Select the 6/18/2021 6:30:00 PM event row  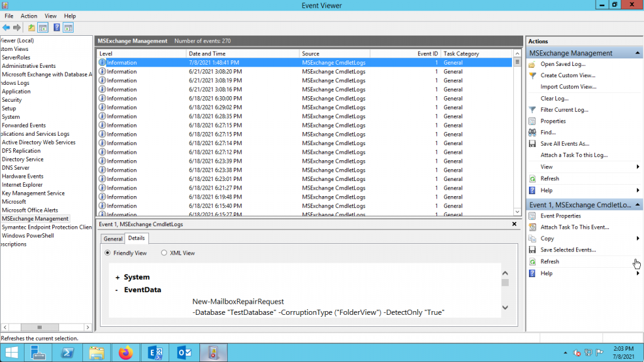305,99
